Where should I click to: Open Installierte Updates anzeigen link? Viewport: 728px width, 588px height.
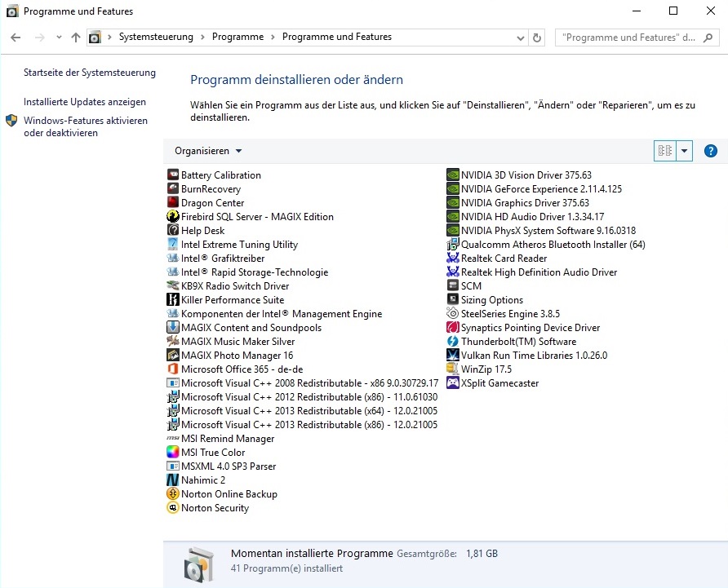[85, 102]
